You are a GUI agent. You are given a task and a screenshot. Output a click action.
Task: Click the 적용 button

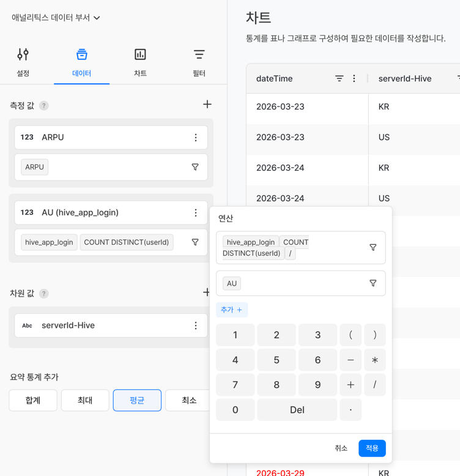[x=372, y=448]
